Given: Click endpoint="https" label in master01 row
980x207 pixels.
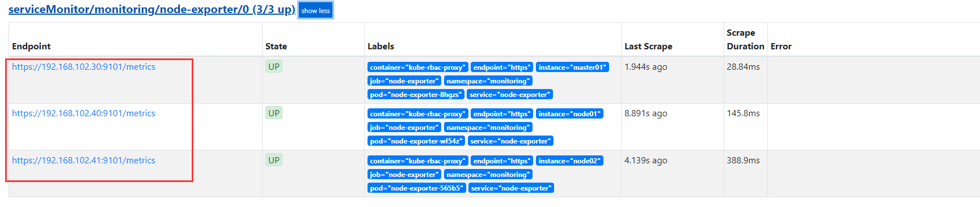Looking at the screenshot, I should coord(502,67).
